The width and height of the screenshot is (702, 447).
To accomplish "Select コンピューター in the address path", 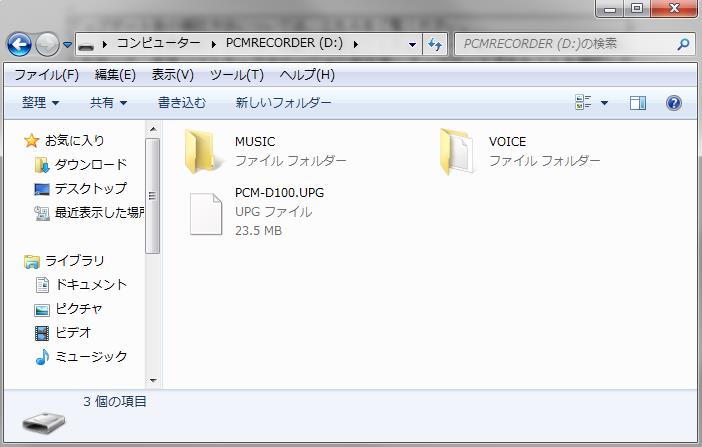I will 158,43.
